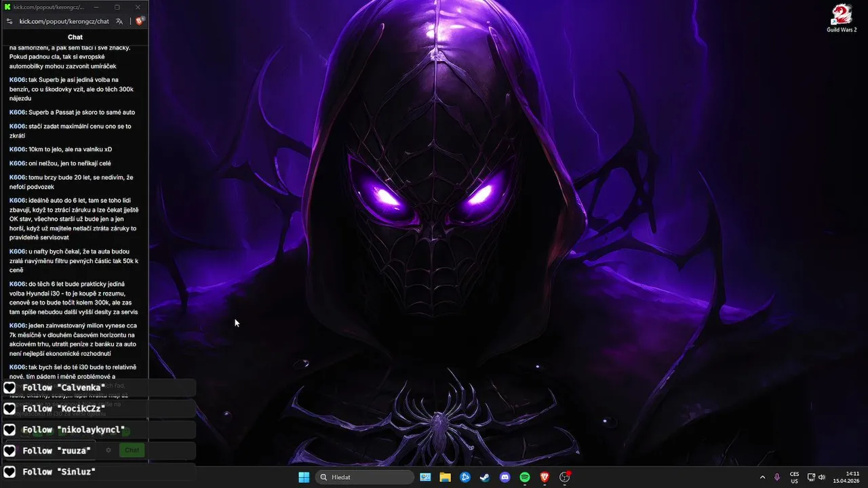The height and width of the screenshot is (488, 868).
Task: Click message "ideálně auto do 6 let"
Action: click(x=75, y=219)
